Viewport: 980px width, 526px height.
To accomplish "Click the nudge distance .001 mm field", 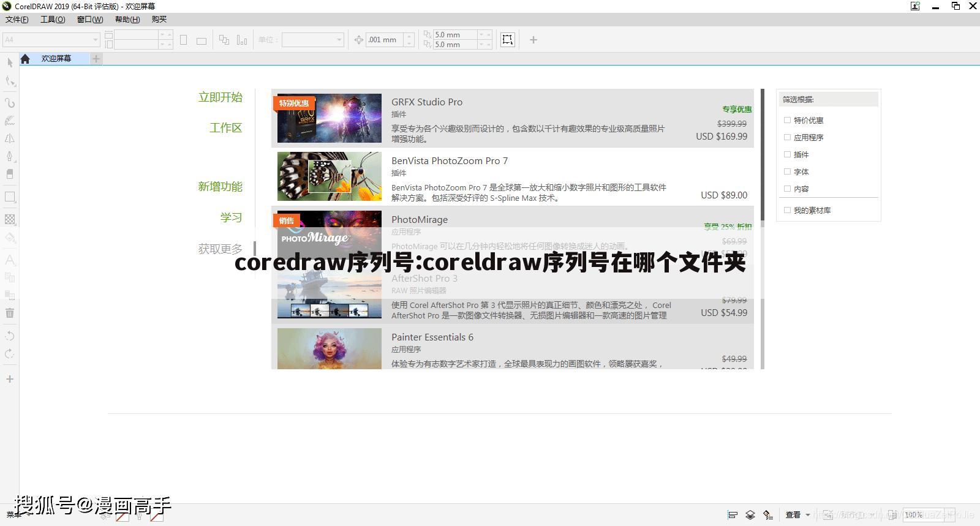I will (x=385, y=40).
